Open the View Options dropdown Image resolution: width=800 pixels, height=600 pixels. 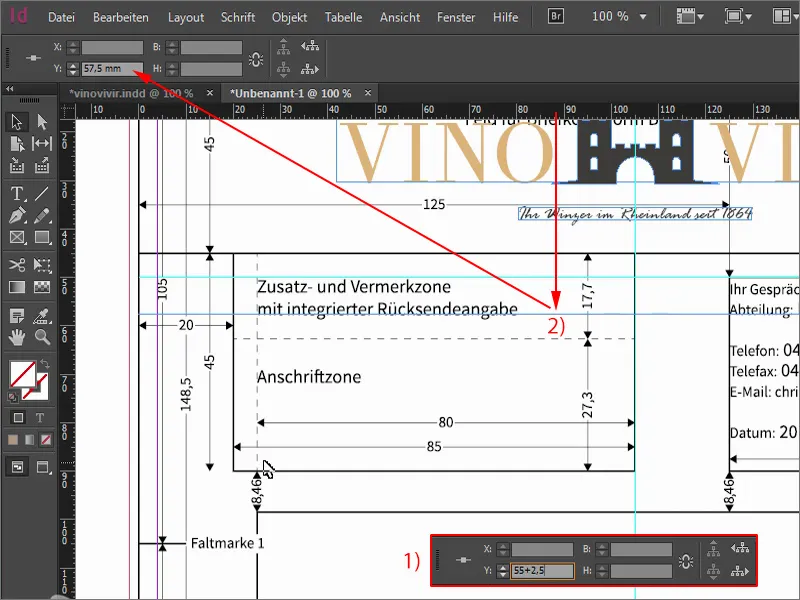(x=690, y=16)
